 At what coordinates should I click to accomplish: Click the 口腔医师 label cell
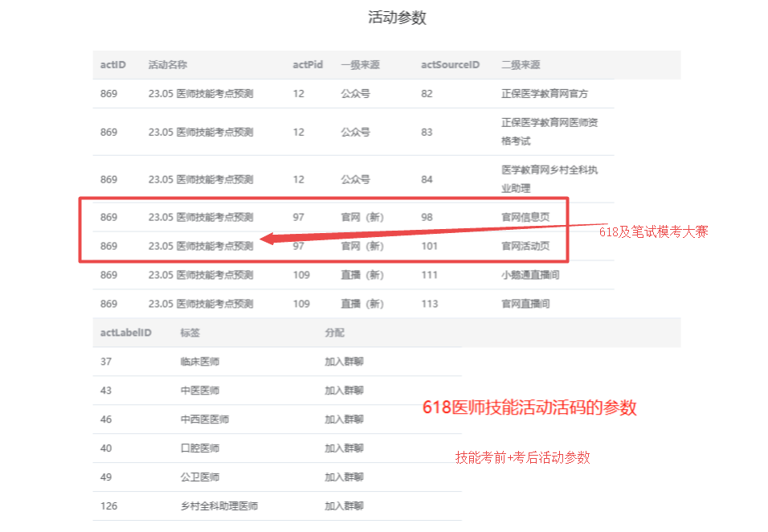pos(199,448)
